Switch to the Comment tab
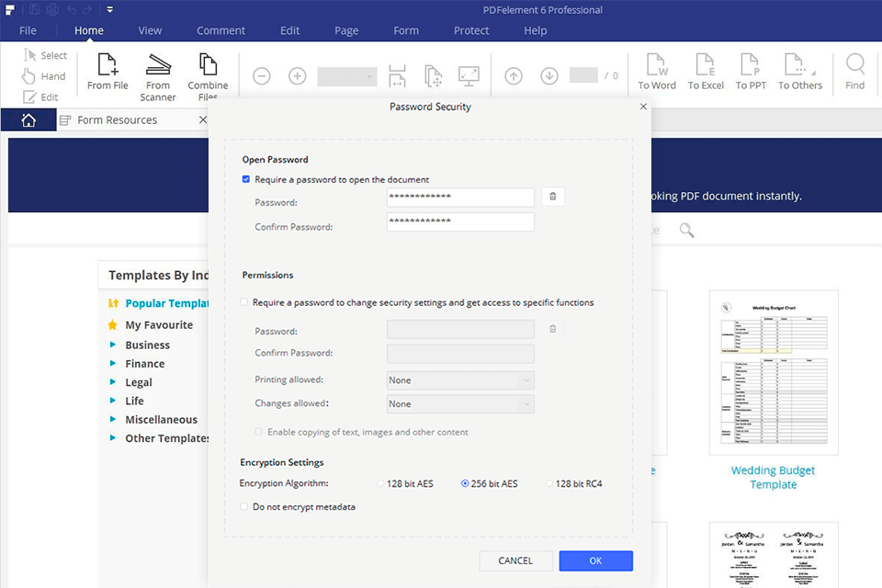 pyautogui.click(x=220, y=30)
